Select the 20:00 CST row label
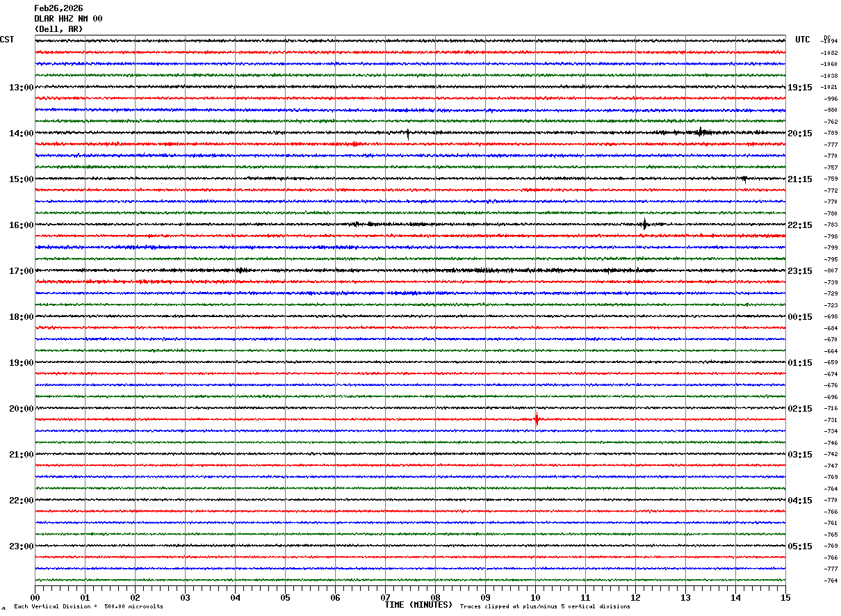This screenshot has width=841, height=616. coord(22,409)
